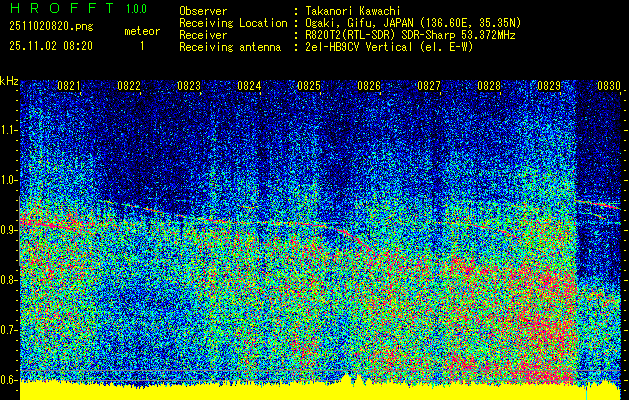Viewport: 629px width, 400px height.
Task: Click the Receiving Location label
Action: point(233,23)
